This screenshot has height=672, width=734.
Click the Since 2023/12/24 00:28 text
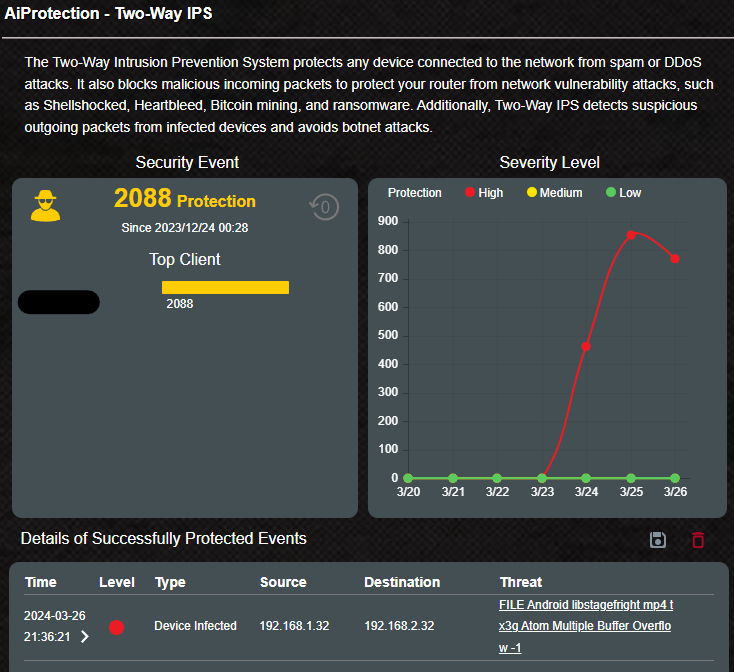[x=185, y=228]
